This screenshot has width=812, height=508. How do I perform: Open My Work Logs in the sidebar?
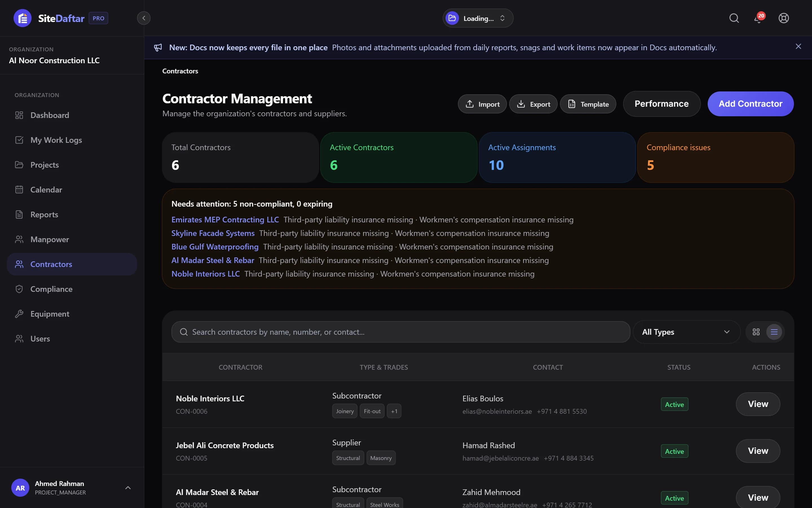point(72,140)
